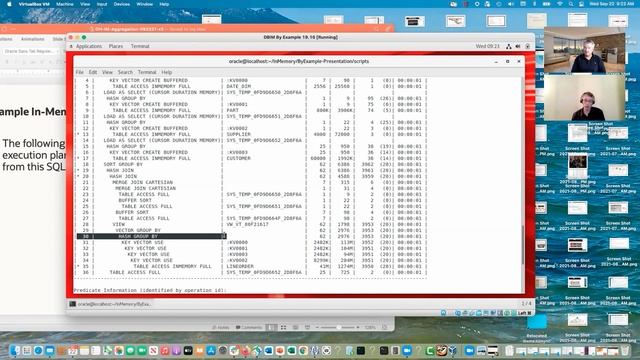The height and width of the screenshot is (360, 640).
Task: Open the GNOME Applications menu
Action: point(89,46)
